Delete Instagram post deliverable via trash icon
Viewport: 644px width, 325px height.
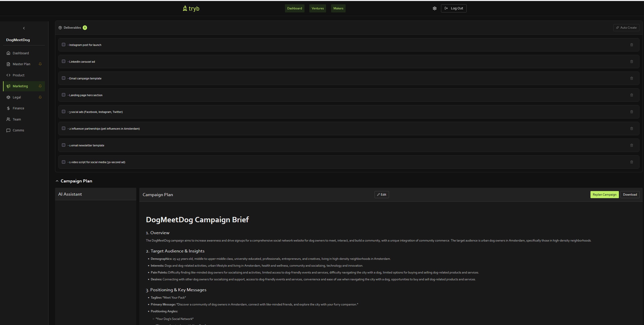pos(632,45)
